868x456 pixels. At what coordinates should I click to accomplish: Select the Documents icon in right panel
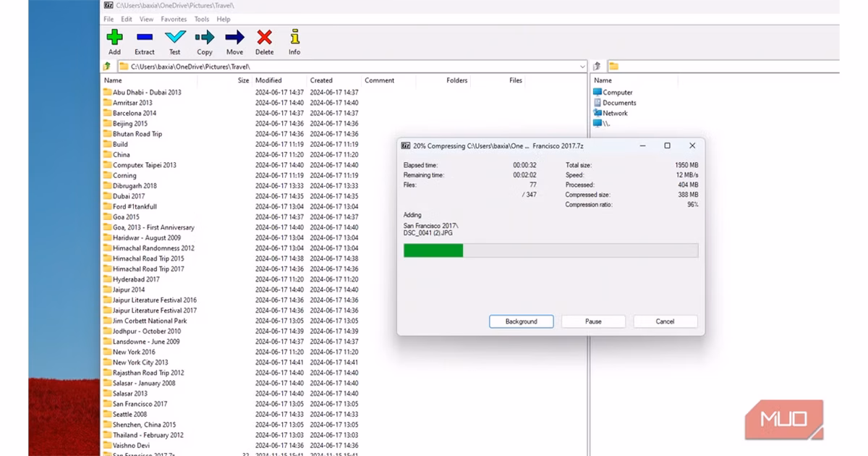(597, 103)
